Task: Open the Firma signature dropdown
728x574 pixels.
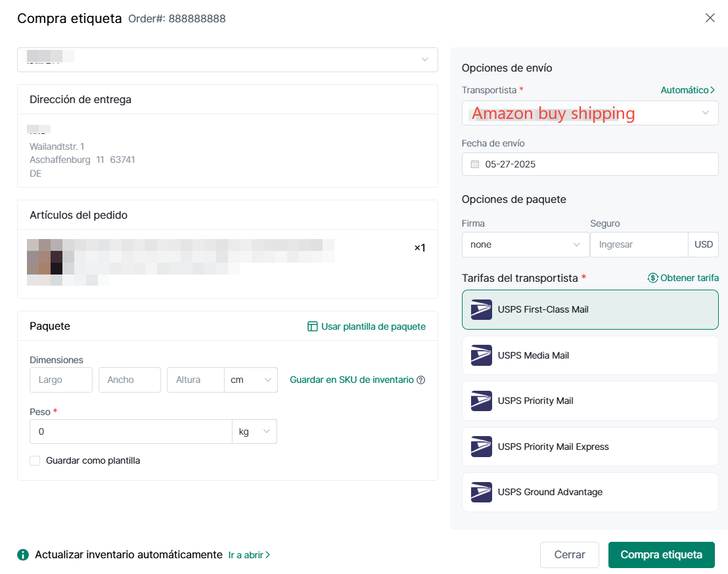Action: pyautogui.click(x=526, y=244)
